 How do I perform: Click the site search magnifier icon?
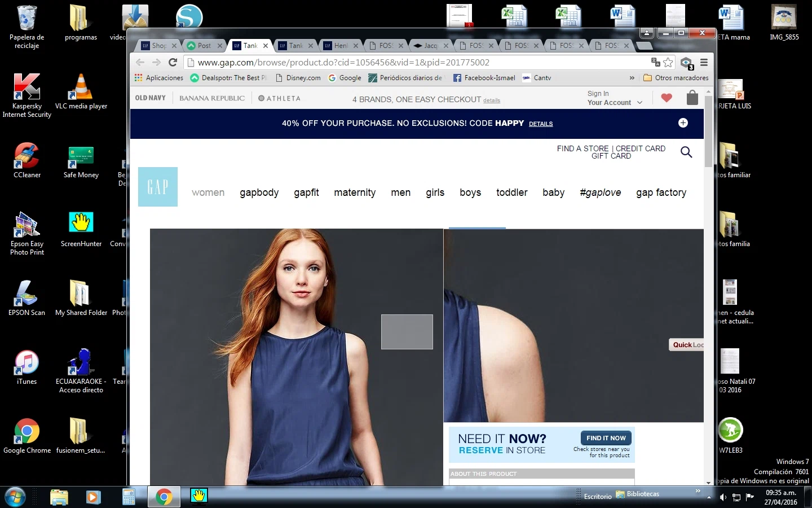[x=686, y=152]
